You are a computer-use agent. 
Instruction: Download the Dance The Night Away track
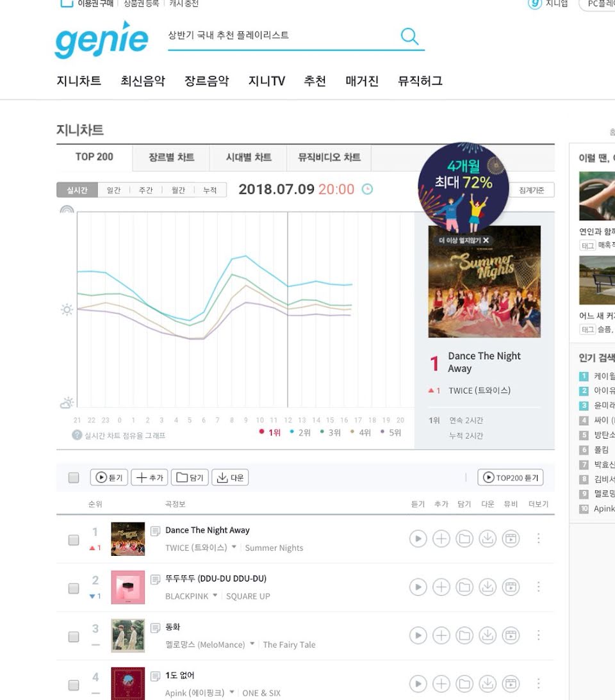tap(488, 539)
